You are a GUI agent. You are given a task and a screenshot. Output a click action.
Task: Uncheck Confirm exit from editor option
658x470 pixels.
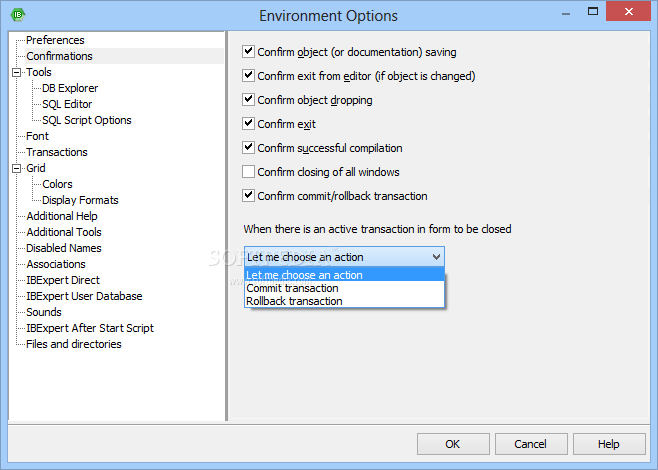(x=248, y=76)
